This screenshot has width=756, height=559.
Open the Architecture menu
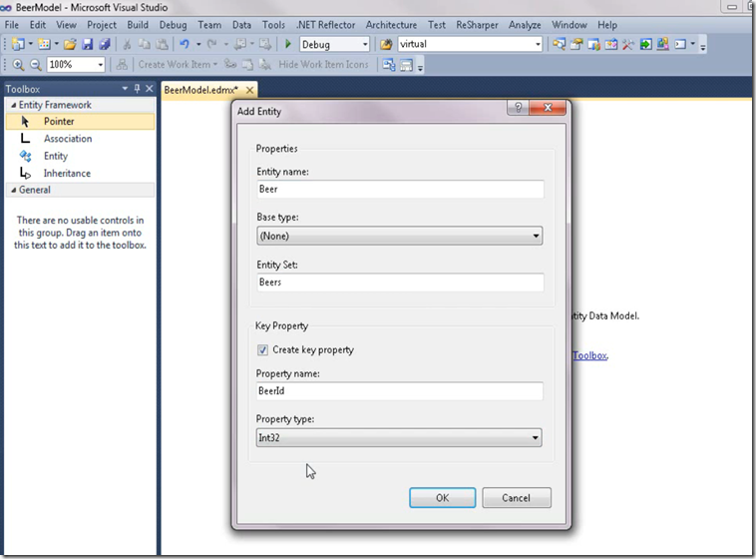click(x=391, y=25)
